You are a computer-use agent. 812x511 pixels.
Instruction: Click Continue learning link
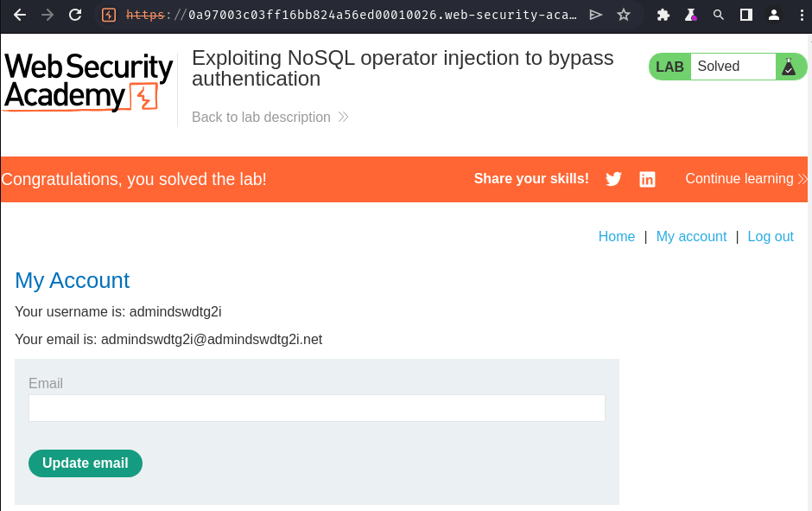pos(746,179)
